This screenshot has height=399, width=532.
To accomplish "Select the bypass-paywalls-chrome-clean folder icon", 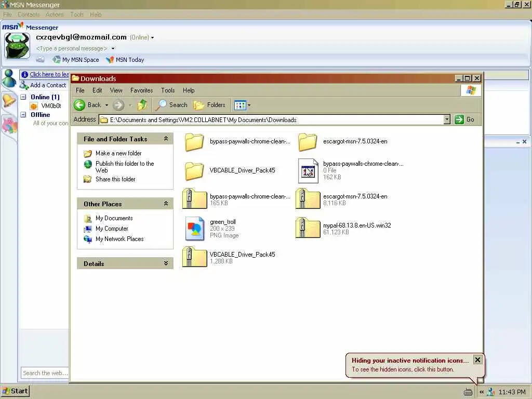I will (x=194, y=142).
